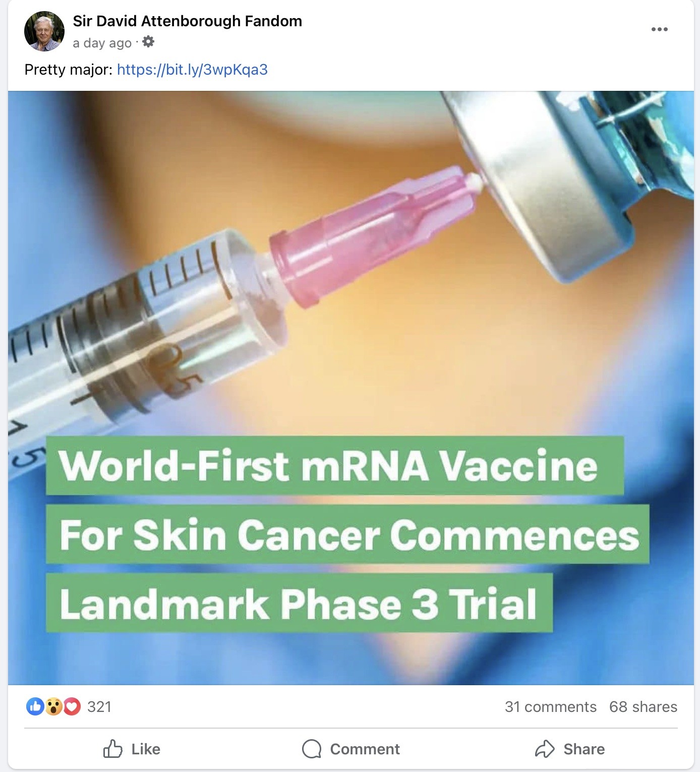Image resolution: width=700 pixels, height=772 pixels.
Task: Click the red heart reaction icon
Action: (x=72, y=706)
